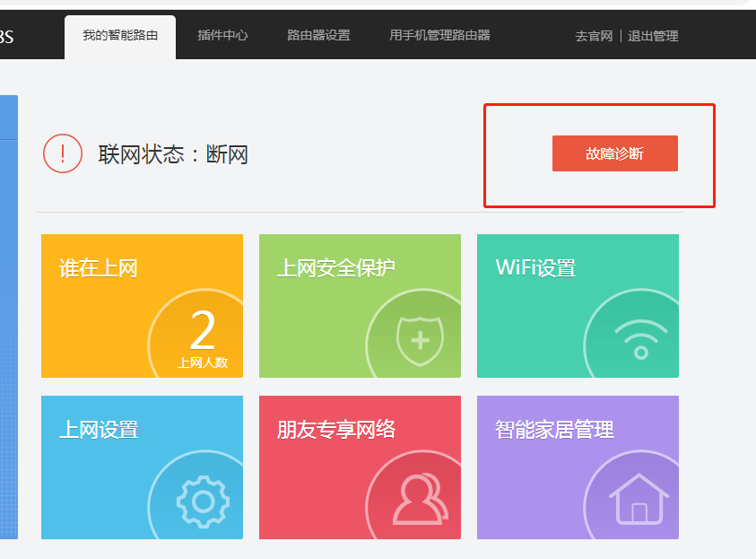Open the 朋友专享网络 tile

pos(361,467)
